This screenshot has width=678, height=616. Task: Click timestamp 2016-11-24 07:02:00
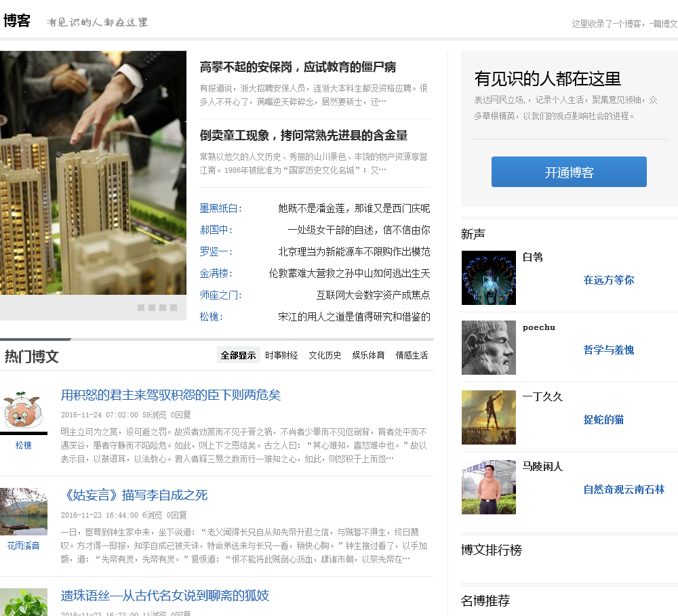pos(100,415)
